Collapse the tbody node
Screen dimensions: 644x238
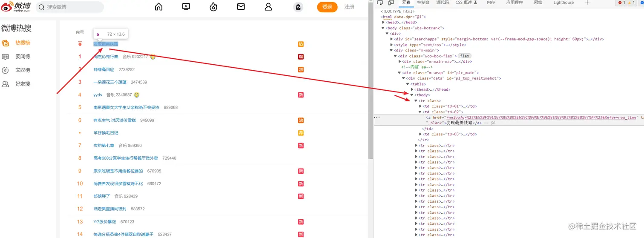pyautogui.click(x=412, y=95)
